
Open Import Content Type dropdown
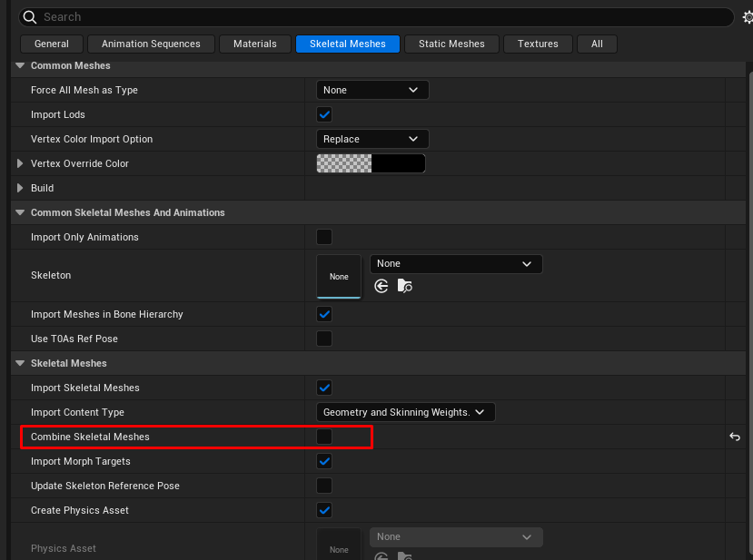click(x=405, y=412)
